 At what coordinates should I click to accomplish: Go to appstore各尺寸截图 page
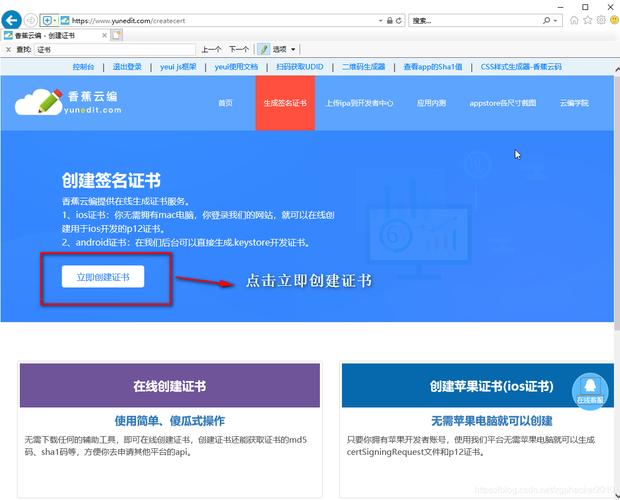[503, 103]
